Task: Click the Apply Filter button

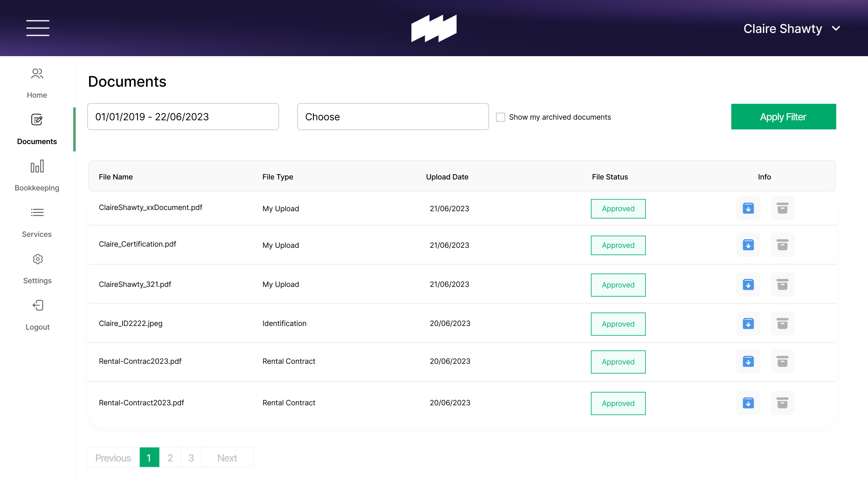Action: click(x=783, y=117)
